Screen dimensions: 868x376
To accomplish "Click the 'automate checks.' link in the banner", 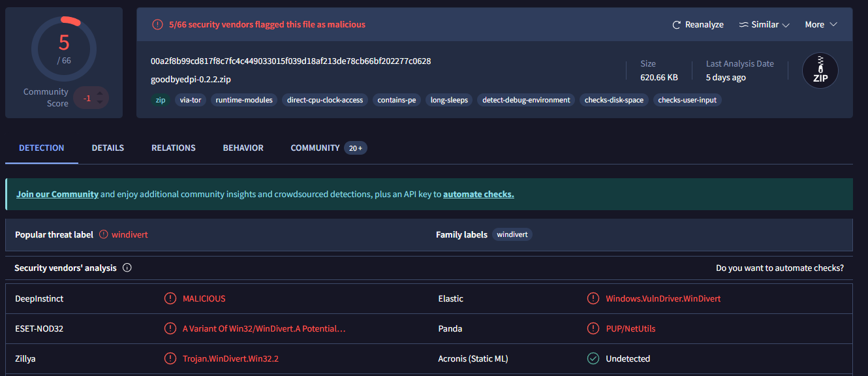I will click(x=478, y=194).
